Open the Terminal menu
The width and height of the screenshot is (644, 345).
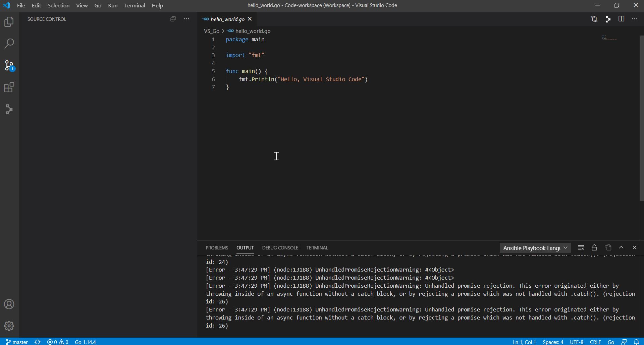135,5
